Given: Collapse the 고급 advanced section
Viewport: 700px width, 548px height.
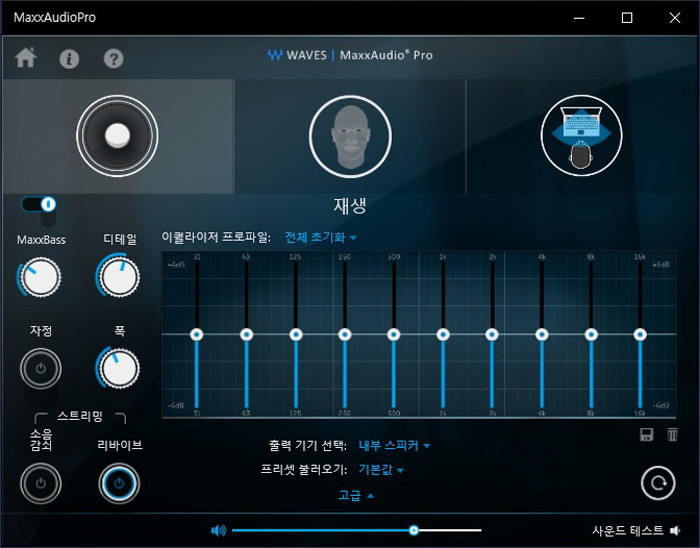Looking at the screenshot, I should coord(355,494).
